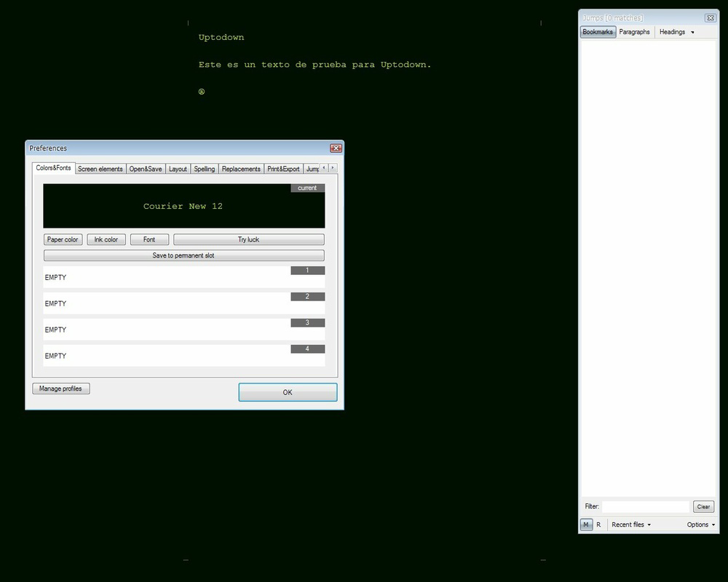728x582 pixels.
Task: Open the Open&Save tab
Action: point(146,169)
